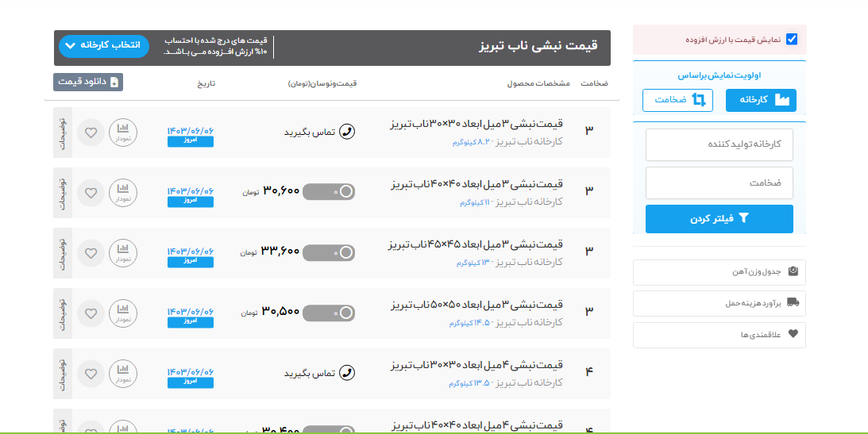Toggle the quantity switch for the 30,600 price row
This screenshot has height=434, width=868.
click(329, 192)
